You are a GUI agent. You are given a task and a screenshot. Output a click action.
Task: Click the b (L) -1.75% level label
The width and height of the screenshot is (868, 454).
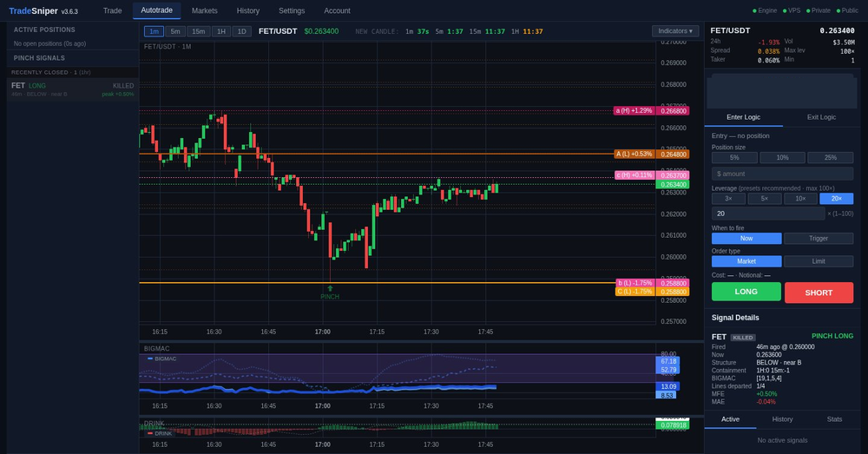tap(635, 283)
